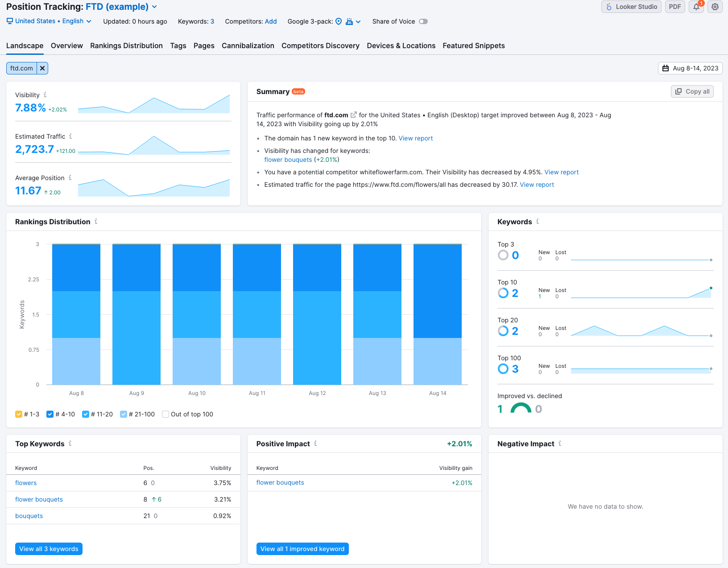Open View report for flowers/all page traffic

coord(537,185)
